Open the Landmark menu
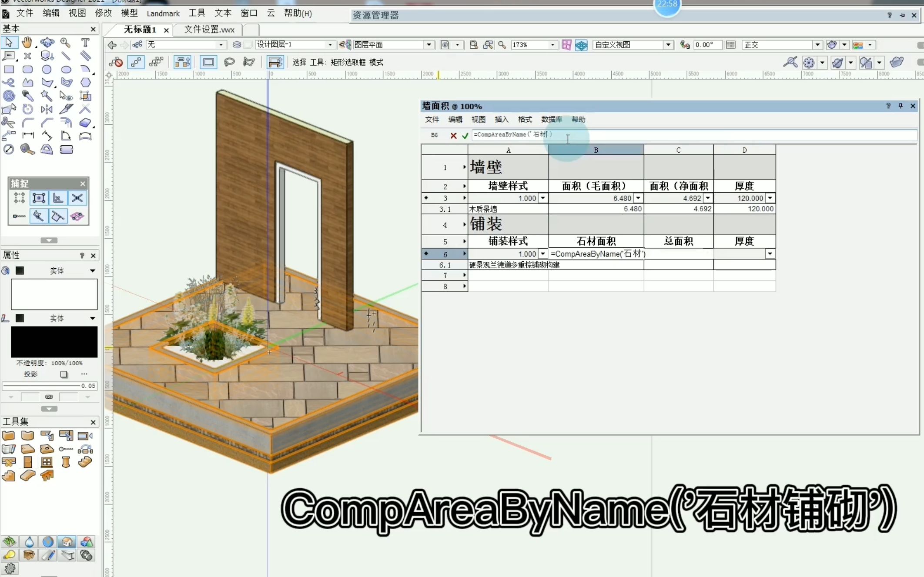 click(x=163, y=13)
